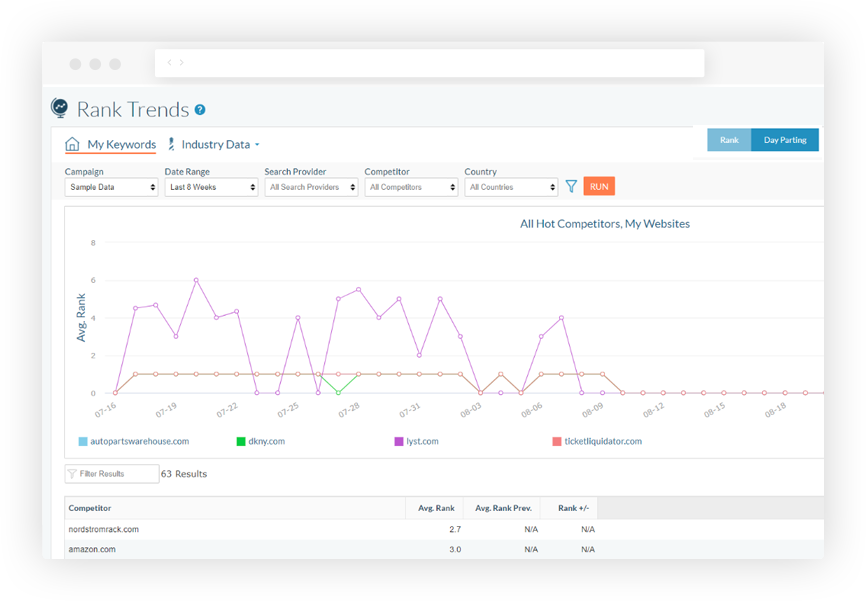866x601 pixels.
Task: Click the dkny.com green dip data point
Action: point(339,393)
